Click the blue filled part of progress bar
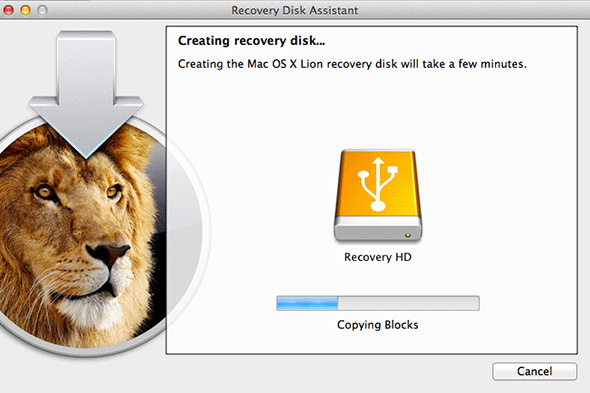Viewport: 590px width, 393px height. pyautogui.click(x=307, y=303)
